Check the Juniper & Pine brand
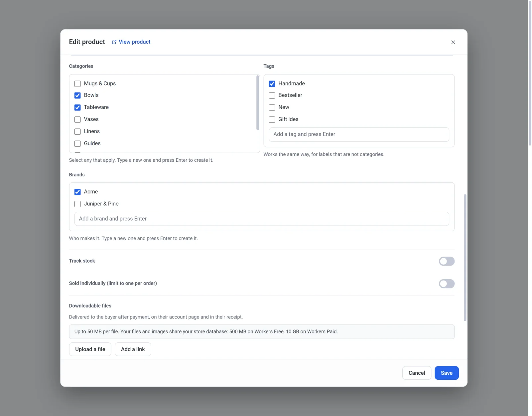Viewport: 532px width, 416px height. [77, 204]
